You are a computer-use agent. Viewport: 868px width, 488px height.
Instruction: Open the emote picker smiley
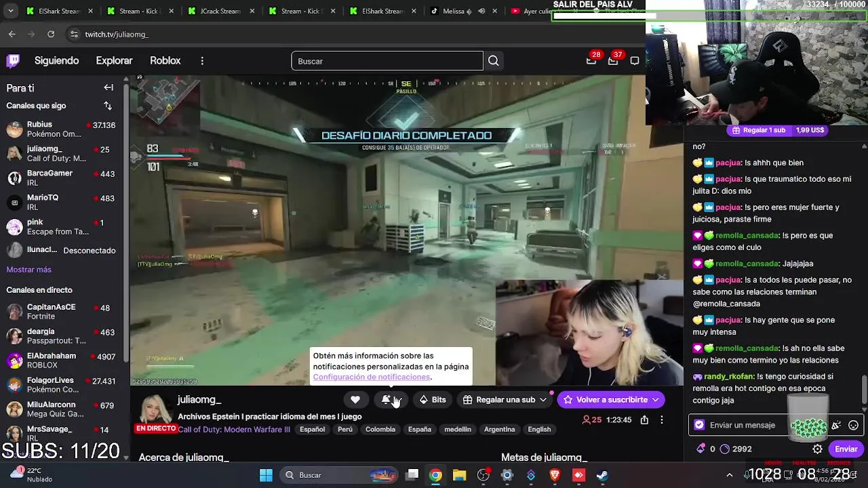coord(854,425)
